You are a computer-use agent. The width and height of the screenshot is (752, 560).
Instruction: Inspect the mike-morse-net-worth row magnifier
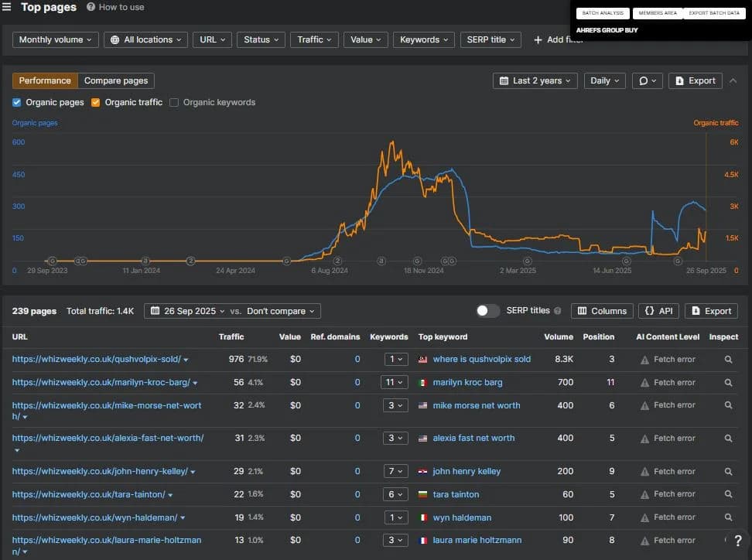pyautogui.click(x=728, y=405)
